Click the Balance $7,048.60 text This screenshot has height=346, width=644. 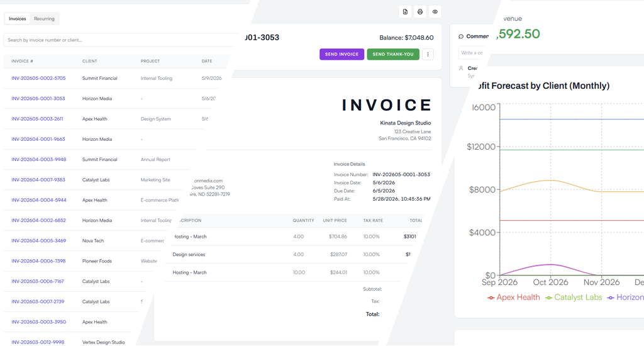pyautogui.click(x=407, y=38)
